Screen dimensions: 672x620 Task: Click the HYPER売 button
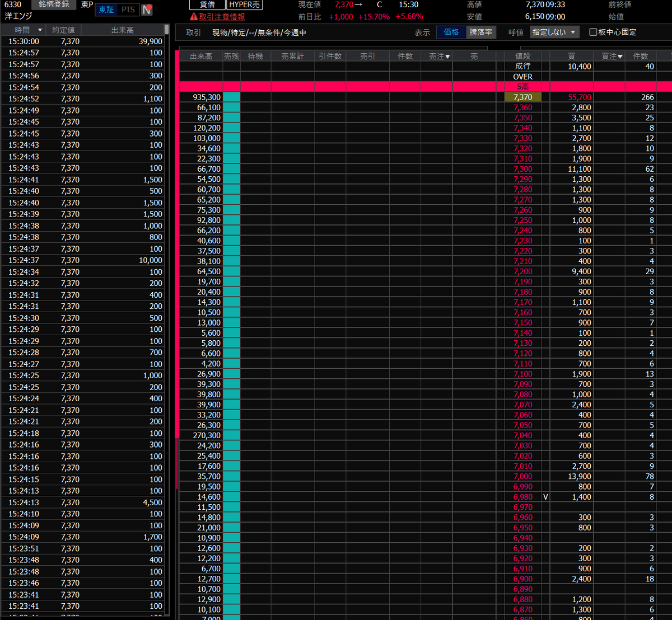click(244, 4)
